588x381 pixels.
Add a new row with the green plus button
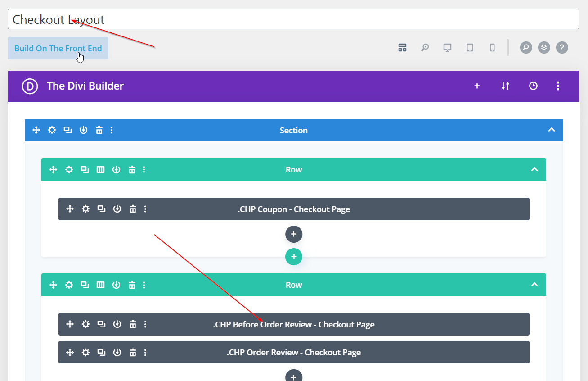pyautogui.click(x=294, y=256)
